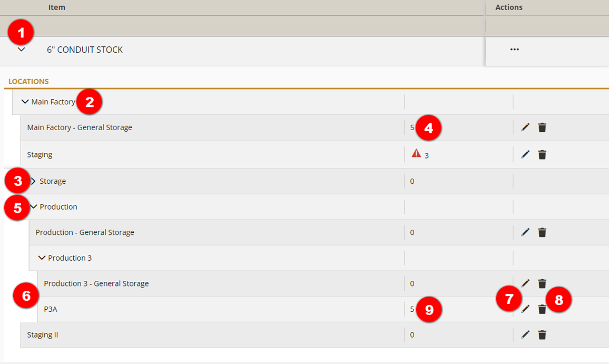
Task: Click the Item column header
Action: [57, 7]
